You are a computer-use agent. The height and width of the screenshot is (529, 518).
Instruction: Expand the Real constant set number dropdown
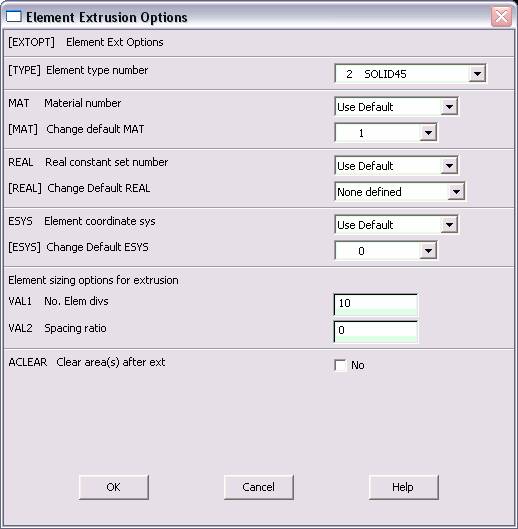tap(396, 166)
